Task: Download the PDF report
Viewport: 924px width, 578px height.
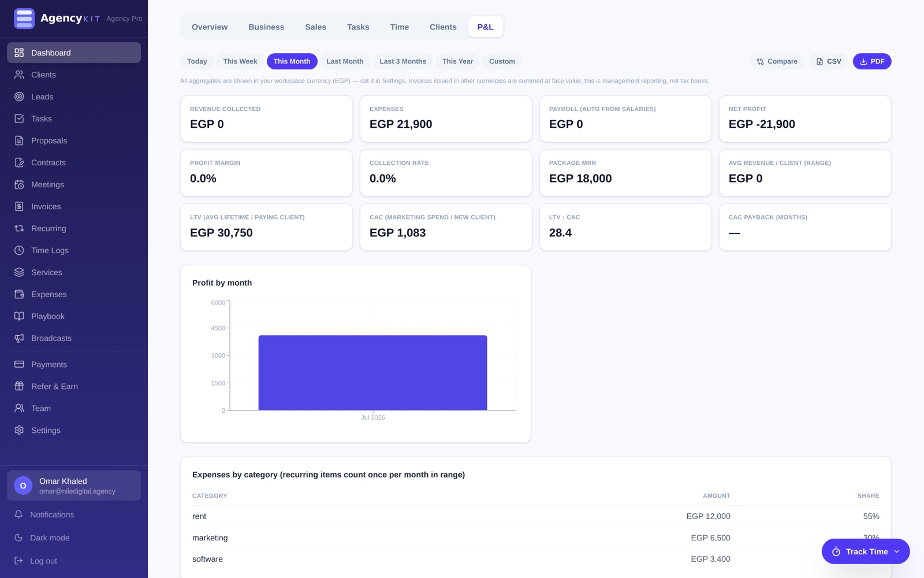Action: coord(872,61)
